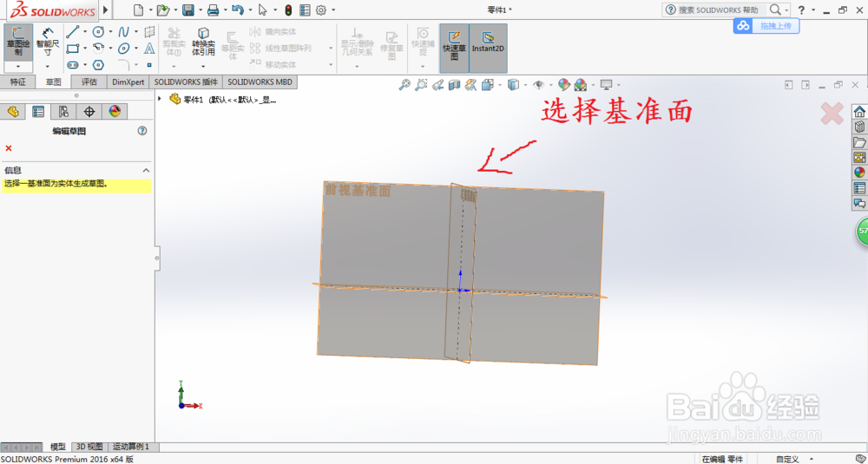
Task: Expand the 零件1 tree node in viewport
Action: (x=160, y=99)
